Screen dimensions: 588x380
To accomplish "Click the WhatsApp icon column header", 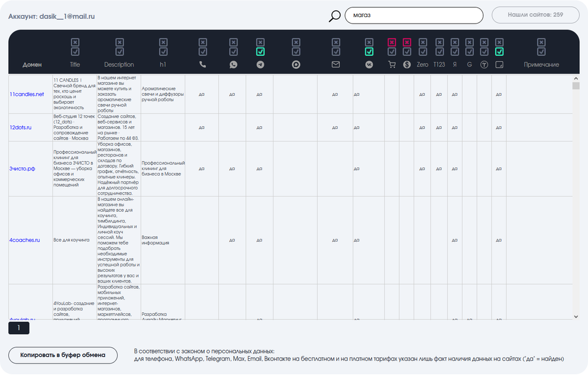I will tap(233, 65).
